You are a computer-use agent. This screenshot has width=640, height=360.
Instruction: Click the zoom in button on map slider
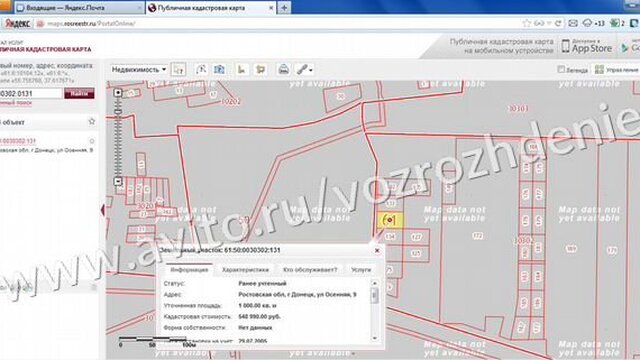pos(118,93)
